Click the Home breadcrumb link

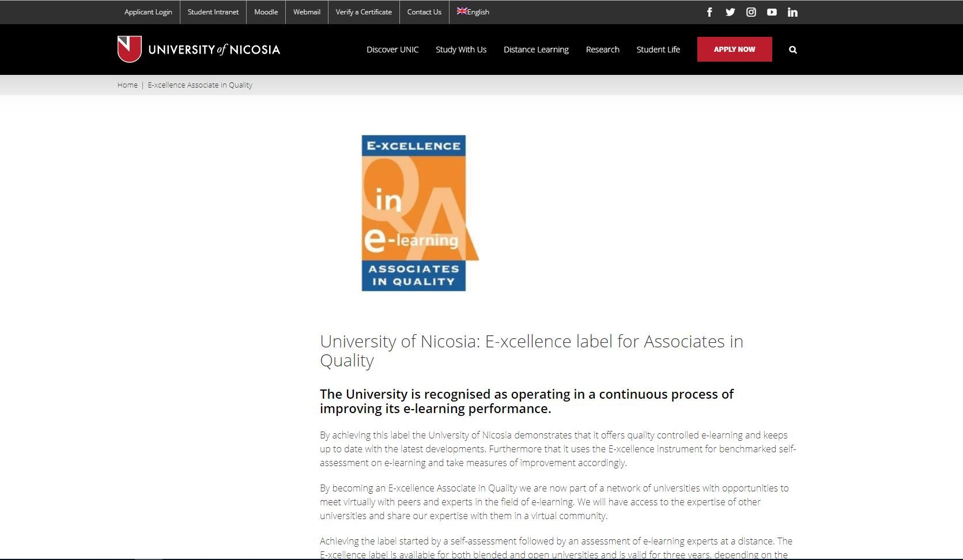coord(127,85)
